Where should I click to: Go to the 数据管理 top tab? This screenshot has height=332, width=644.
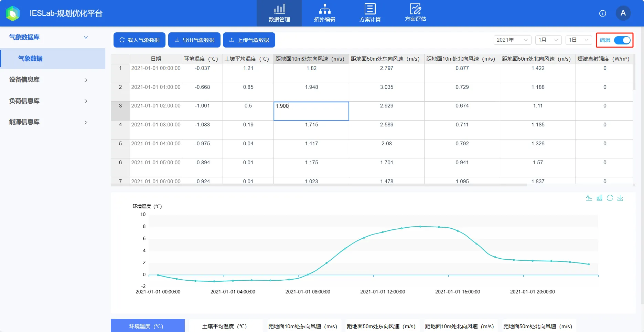(279, 13)
